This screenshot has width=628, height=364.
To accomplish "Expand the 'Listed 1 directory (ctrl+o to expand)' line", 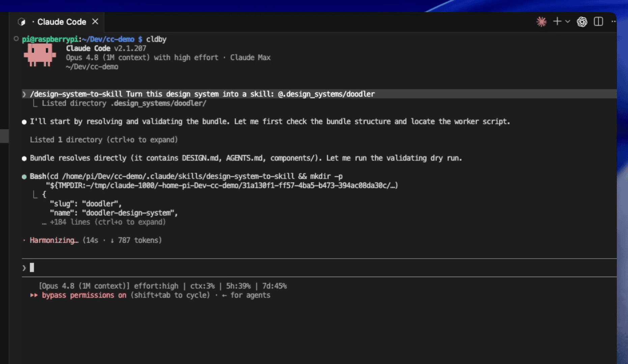I will (x=104, y=140).
